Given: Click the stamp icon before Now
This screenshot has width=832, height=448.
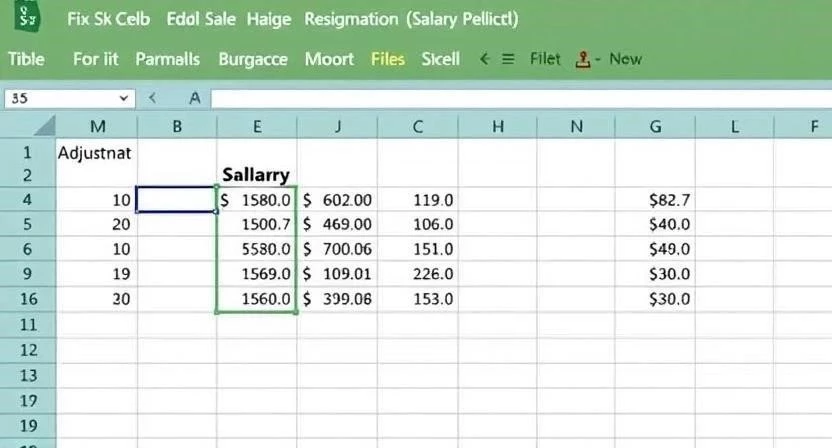Looking at the screenshot, I should tap(583, 59).
